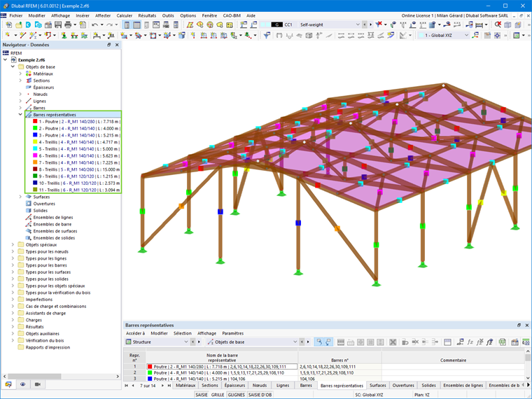Screen dimensions: 532x399
Task: Open the Résultats menu
Action: click(x=147, y=15)
